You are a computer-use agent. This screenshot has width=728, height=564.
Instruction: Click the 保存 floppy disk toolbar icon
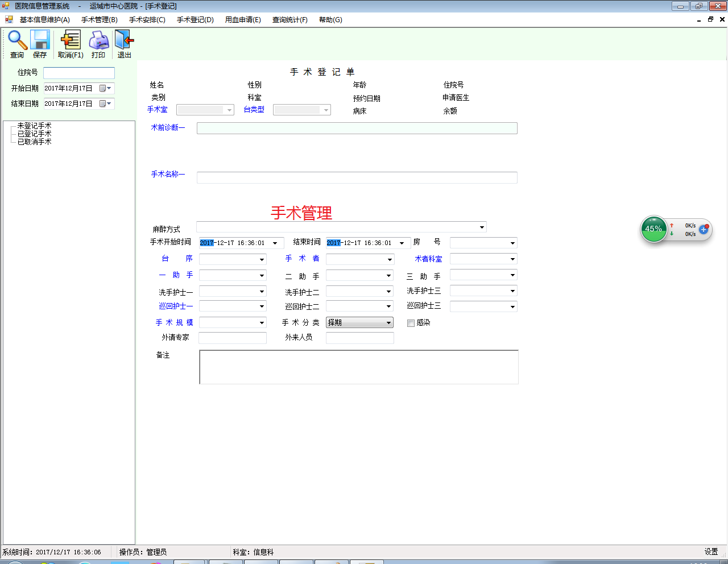[x=40, y=40]
